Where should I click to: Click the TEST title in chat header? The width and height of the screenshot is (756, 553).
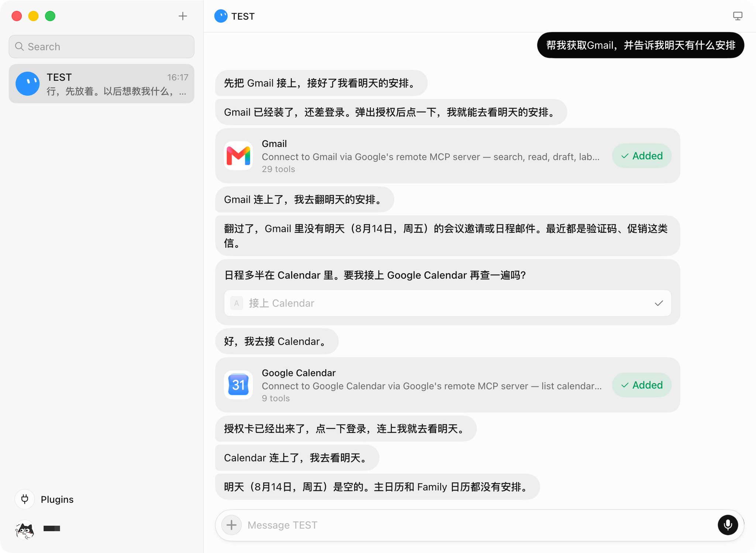click(x=243, y=16)
